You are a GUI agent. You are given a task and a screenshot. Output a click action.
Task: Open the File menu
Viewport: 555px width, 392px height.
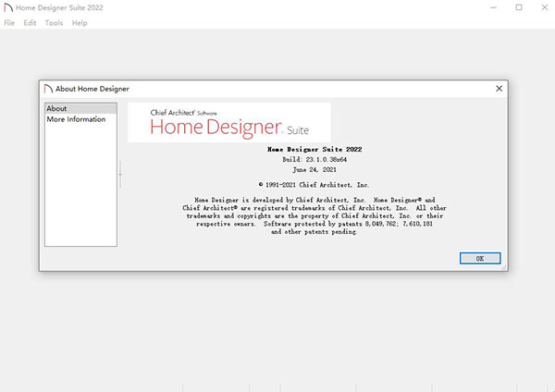point(9,23)
